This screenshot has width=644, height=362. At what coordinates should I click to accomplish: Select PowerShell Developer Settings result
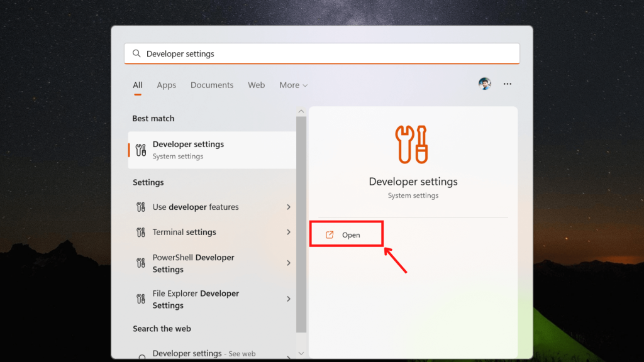click(x=212, y=263)
